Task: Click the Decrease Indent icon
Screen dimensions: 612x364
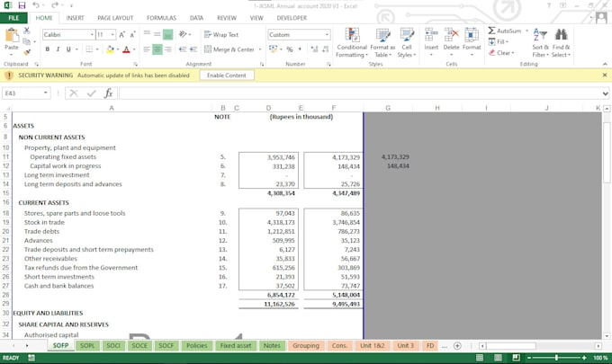Action: pos(183,49)
